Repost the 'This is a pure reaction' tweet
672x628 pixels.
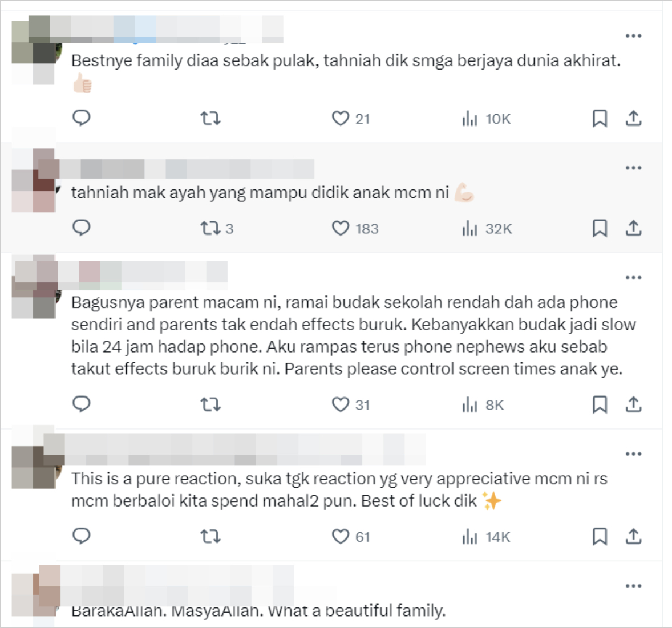pyautogui.click(x=210, y=536)
